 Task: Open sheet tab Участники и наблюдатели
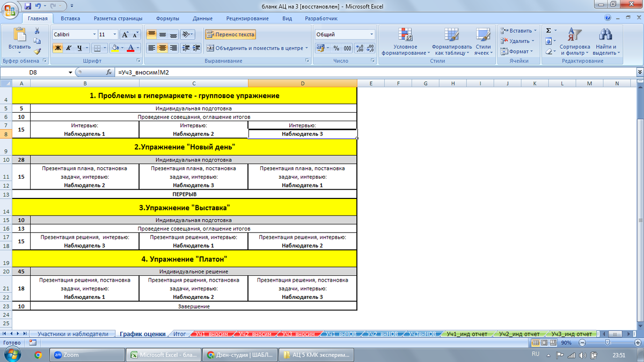(x=73, y=334)
